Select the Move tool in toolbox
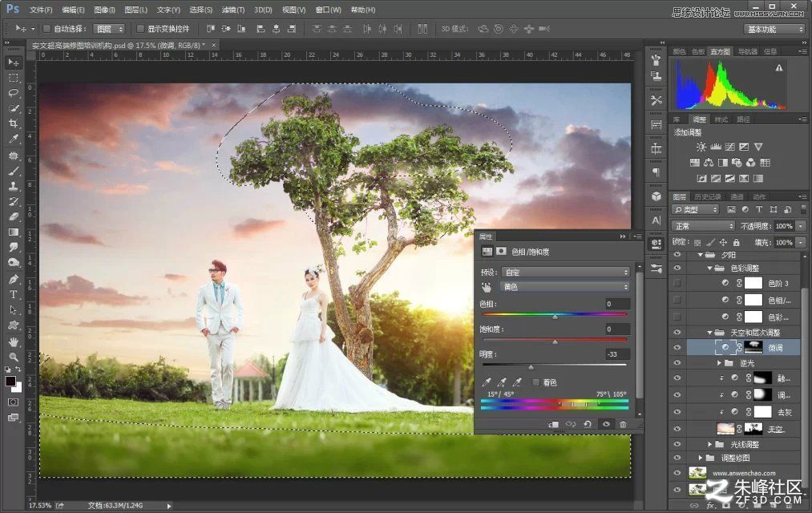This screenshot has height=513, width=812. [13, 63]
